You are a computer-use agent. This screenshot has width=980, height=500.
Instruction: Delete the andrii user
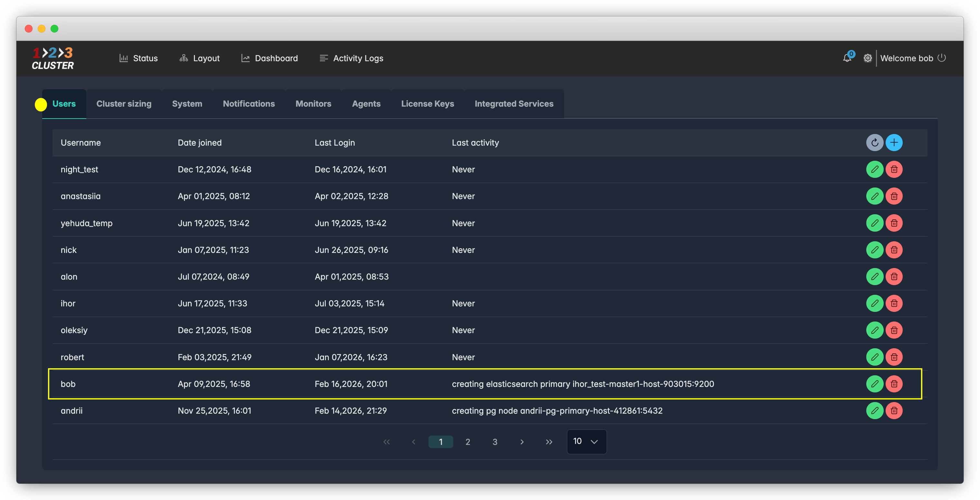(894, 410)
